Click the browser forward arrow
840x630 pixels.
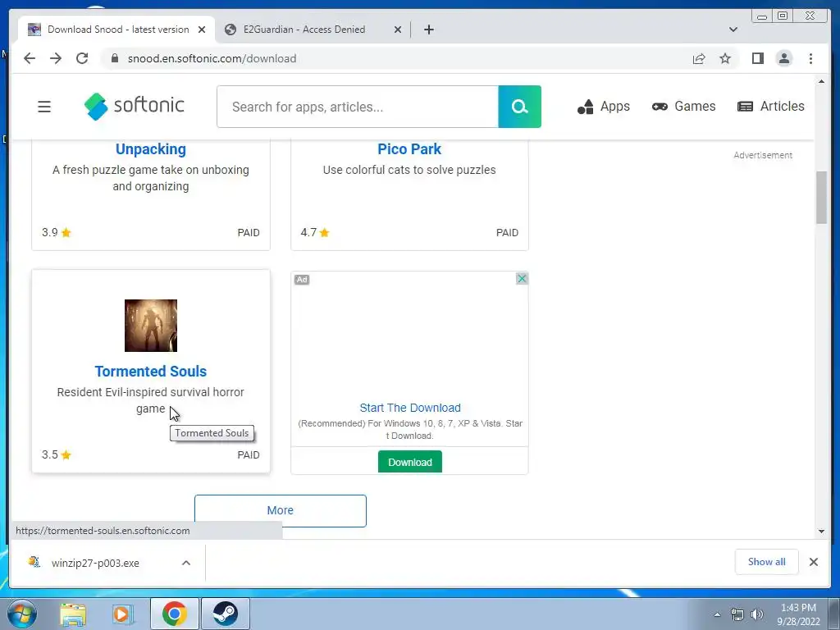tap(56, 58)
